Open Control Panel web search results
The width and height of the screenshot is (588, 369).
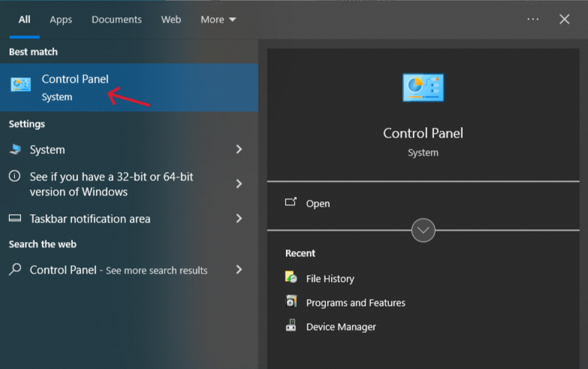(129, 270)
